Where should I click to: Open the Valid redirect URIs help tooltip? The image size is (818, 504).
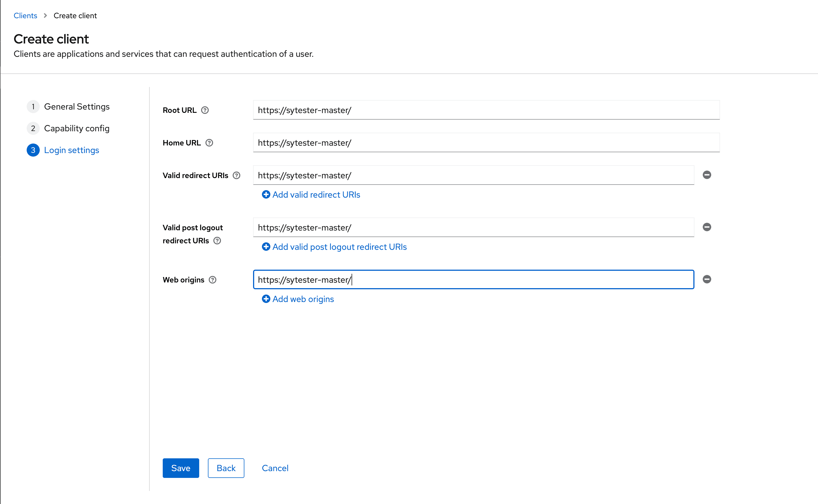pyautogui.click(x=236, y=175)
